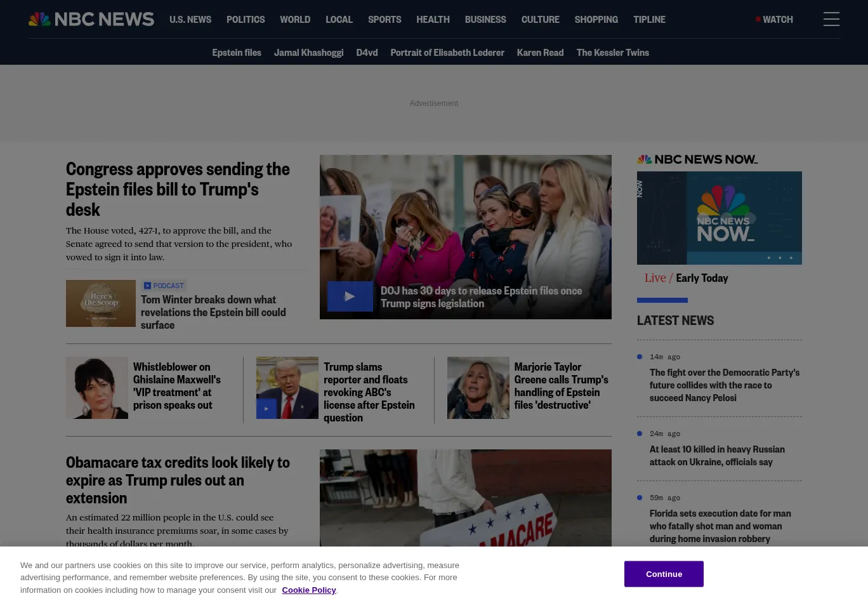
Task: Open the hamburger menu icon
Action: pyautogui.click(x=831, y=19)
